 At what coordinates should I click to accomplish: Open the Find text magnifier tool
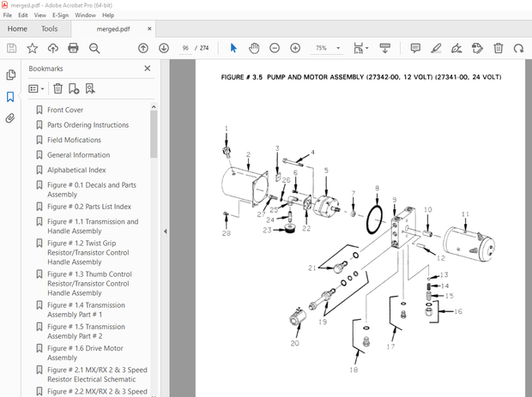click(94, 48)
